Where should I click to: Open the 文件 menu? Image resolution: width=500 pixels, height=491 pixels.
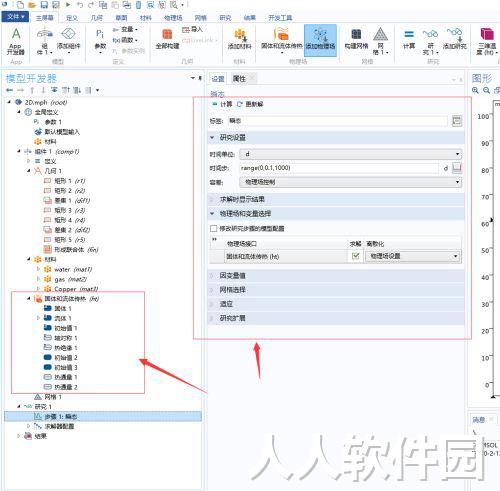[15, 17]
